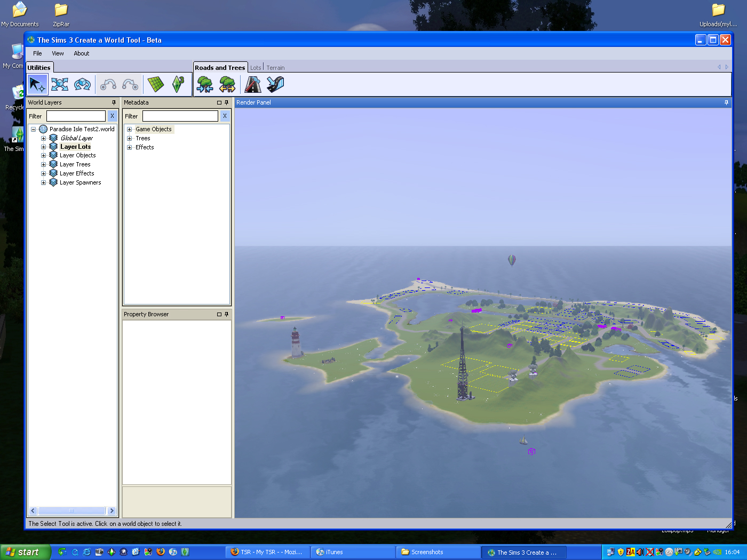The width and height of the screenshot is (747, 560).
Task: Switch to the Terrain tab
Action: [x=275, y=68]
